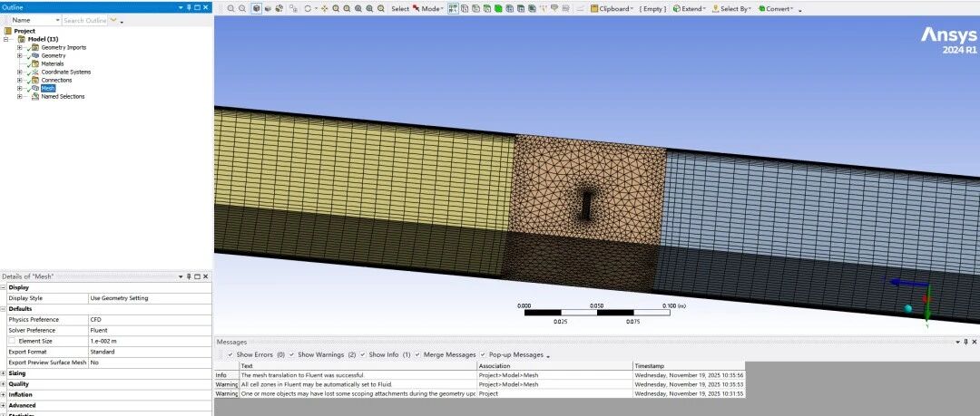
Task: Click the Rotate view tool icon
Action: [309, 8]
